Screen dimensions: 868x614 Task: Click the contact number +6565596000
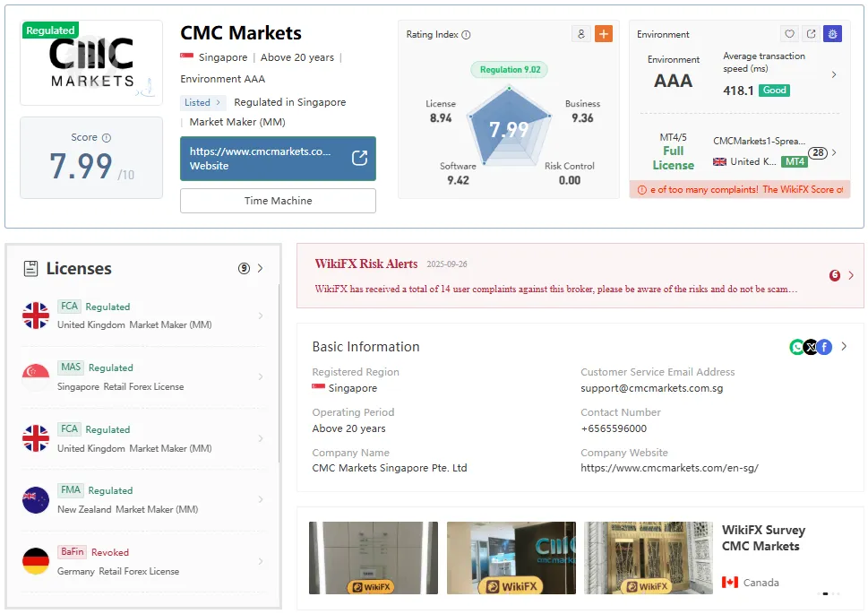[614, 428]
